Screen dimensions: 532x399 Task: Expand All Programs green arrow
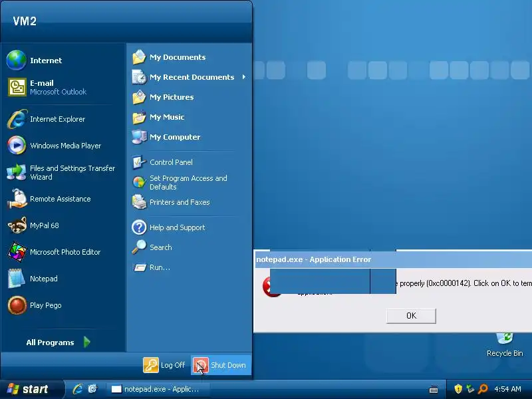click(87, 342)
